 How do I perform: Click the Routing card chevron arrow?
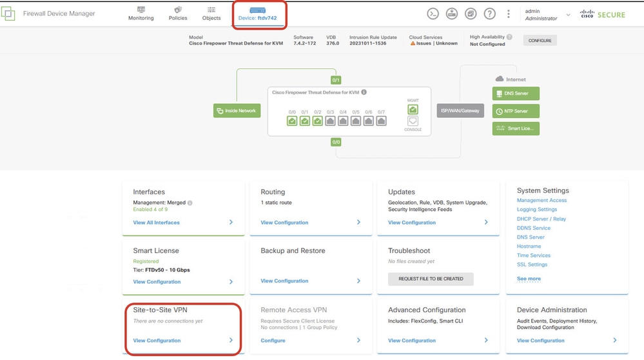(358, 222)
